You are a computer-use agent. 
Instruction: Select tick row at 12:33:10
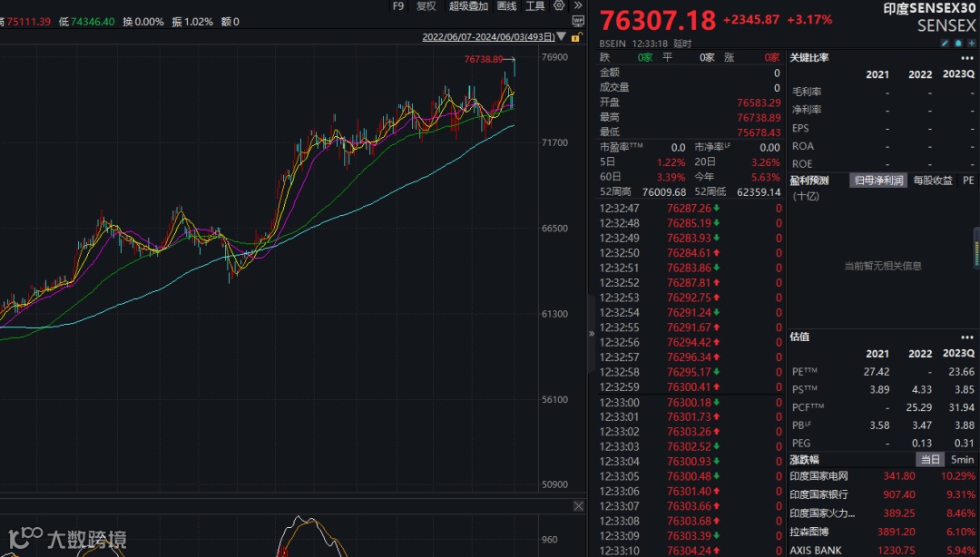point(691,551)
